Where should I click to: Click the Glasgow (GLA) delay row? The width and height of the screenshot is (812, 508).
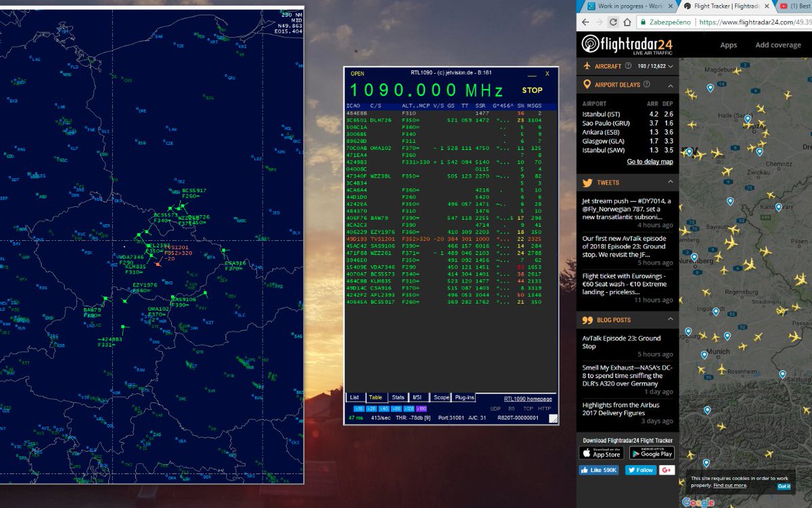pyautogui.click(x=628, y=141)
